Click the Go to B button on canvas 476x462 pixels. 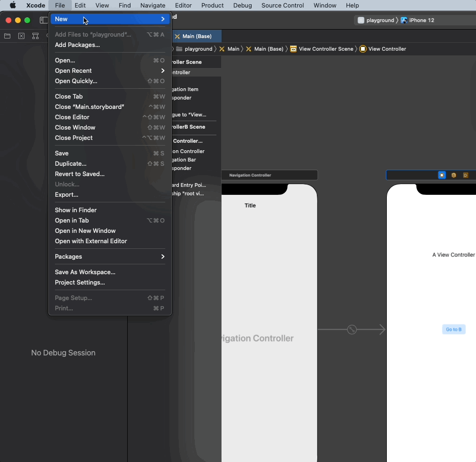coord(453,329)
